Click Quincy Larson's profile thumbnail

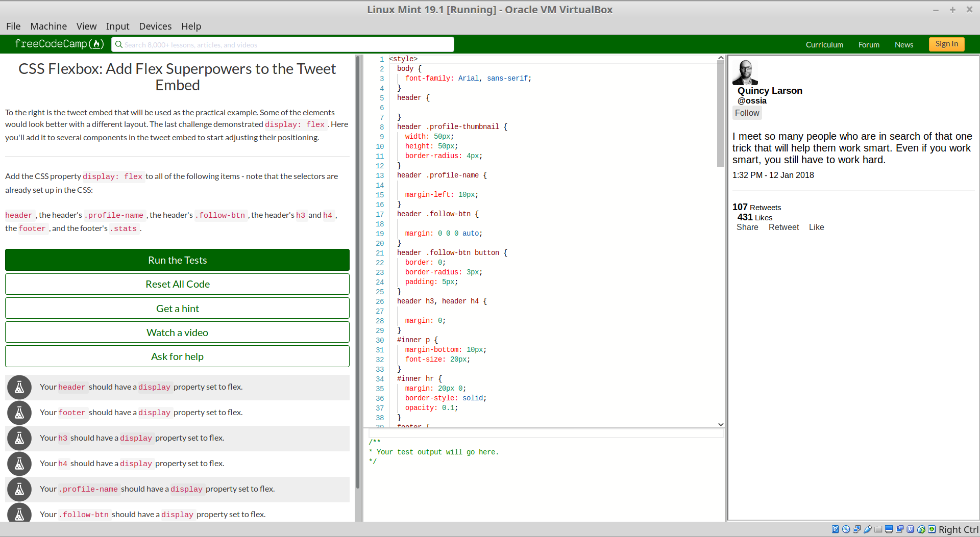745,72
